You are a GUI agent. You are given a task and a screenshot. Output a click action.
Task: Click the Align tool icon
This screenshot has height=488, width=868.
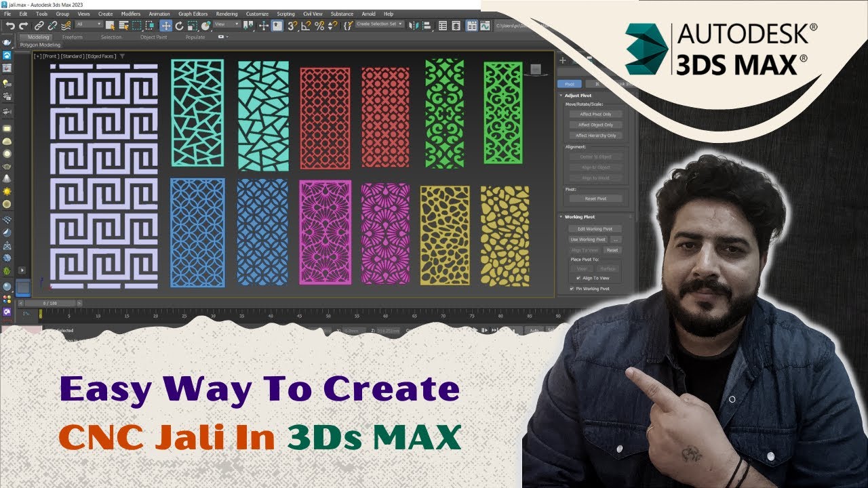pos(427,26)
